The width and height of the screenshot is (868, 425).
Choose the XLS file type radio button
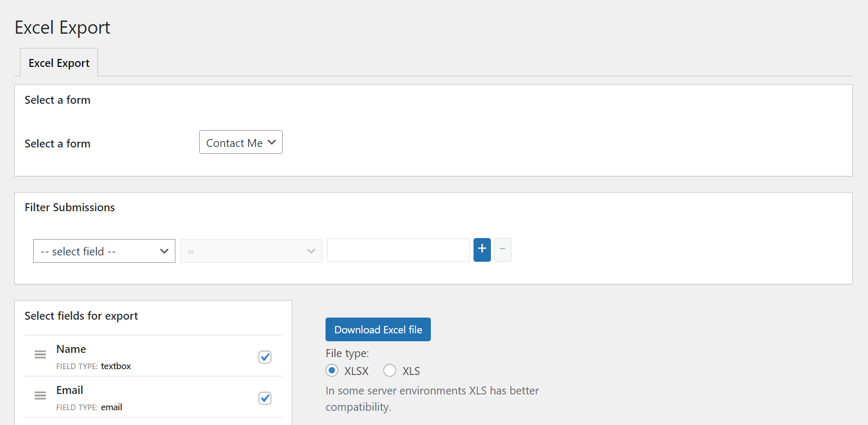tap(390, 371)
